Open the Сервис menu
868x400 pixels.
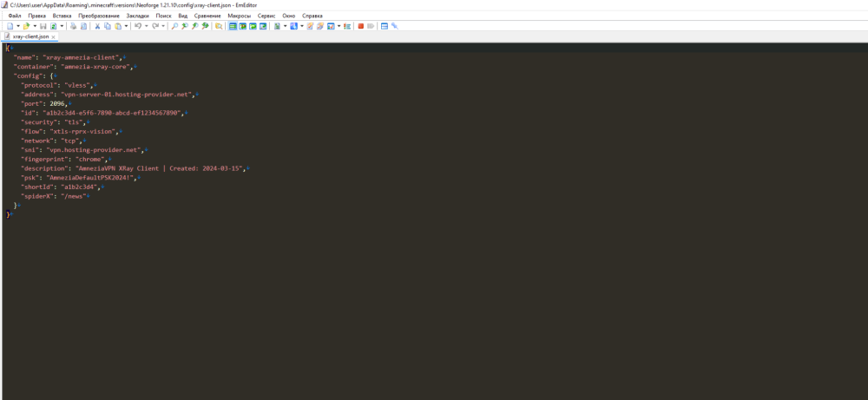(266, 16)
